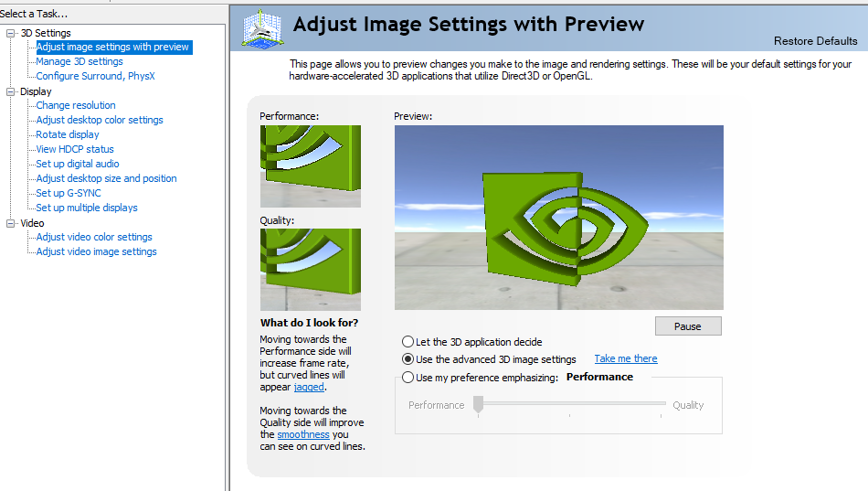Click the Performance sample thumbnail
This screenshot has width=868, height=491.
coord(311,166)
